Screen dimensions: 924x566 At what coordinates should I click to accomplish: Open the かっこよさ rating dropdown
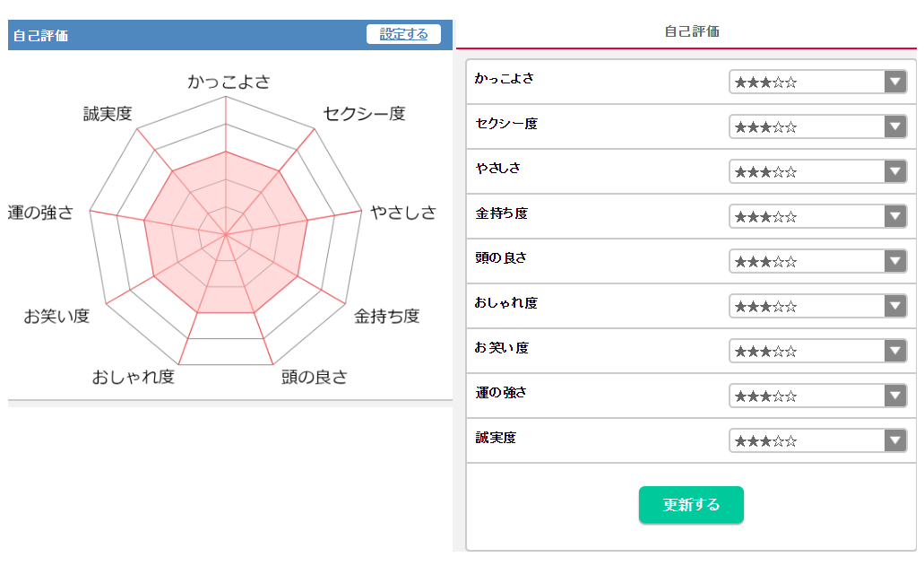816,82
